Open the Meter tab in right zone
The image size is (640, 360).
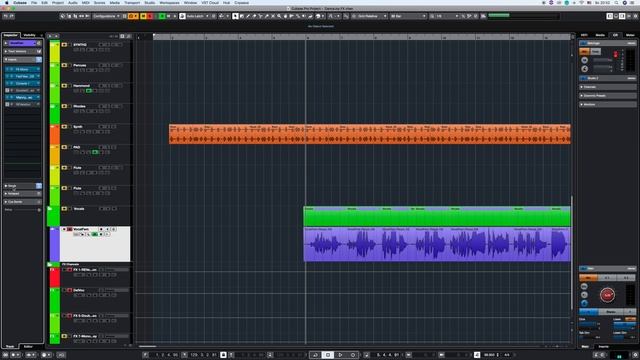click(x=630, y=35)
